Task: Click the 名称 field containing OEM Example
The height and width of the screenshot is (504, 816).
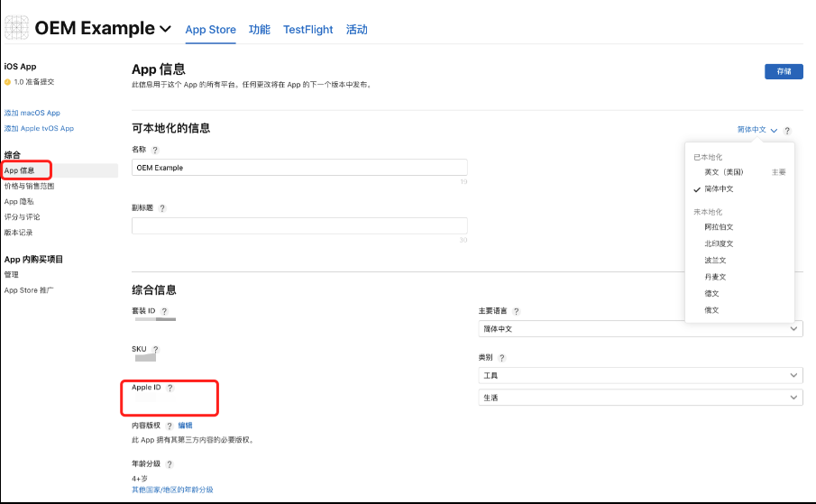Action: [x=299, y=168]
